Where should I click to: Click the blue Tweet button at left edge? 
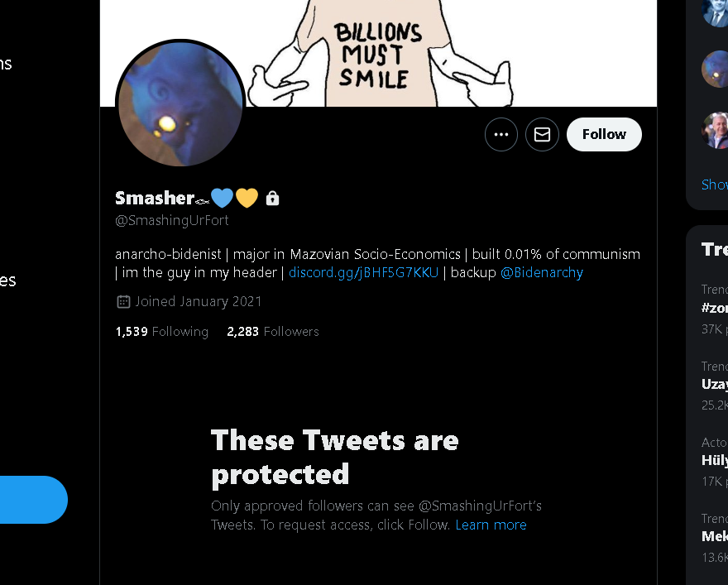tap(33, 500)
